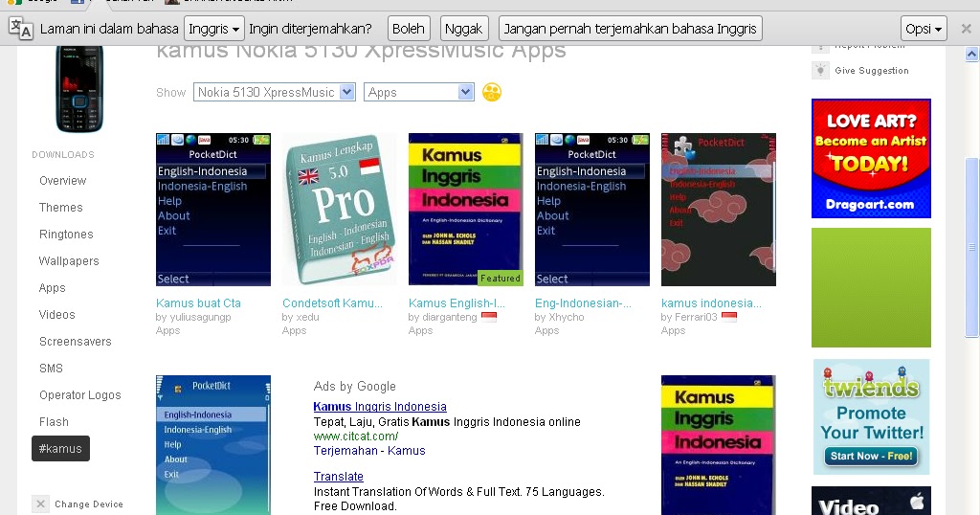The width and height of the screenshot is (980, 515).
Task: Open the red cloud PocketDict thumbnail
Action: click(719, 210)
